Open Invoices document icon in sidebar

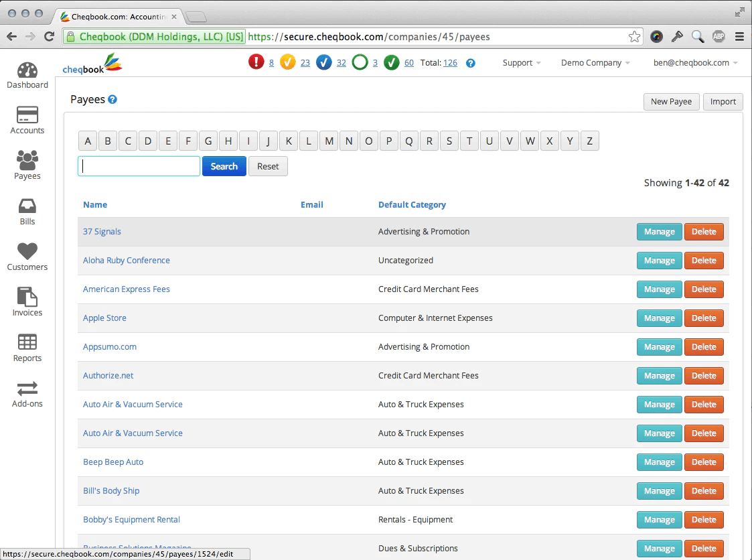coord(27,297)
